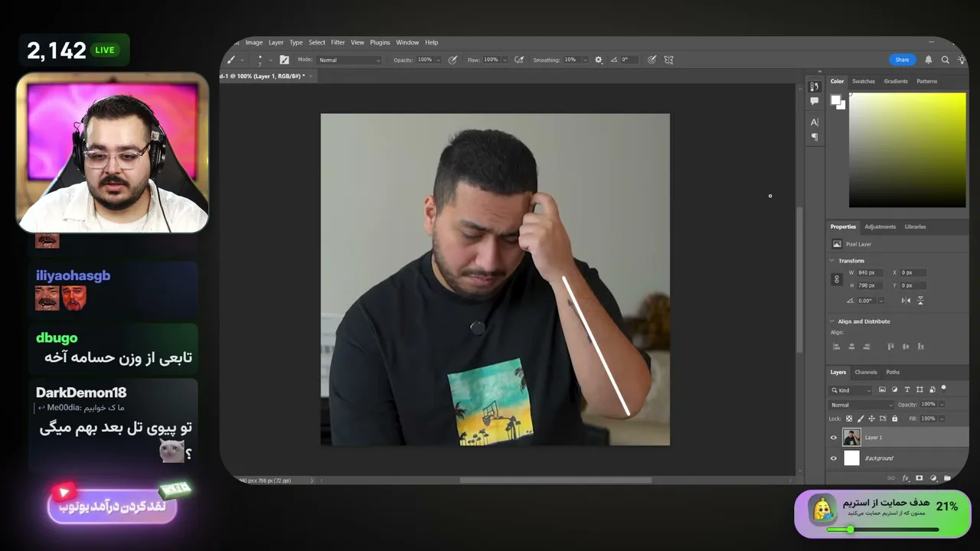The width and height of the screenshot is (980, 551).
Task: Open the Paragraph panel icon
Action: [x=815, y=137]
